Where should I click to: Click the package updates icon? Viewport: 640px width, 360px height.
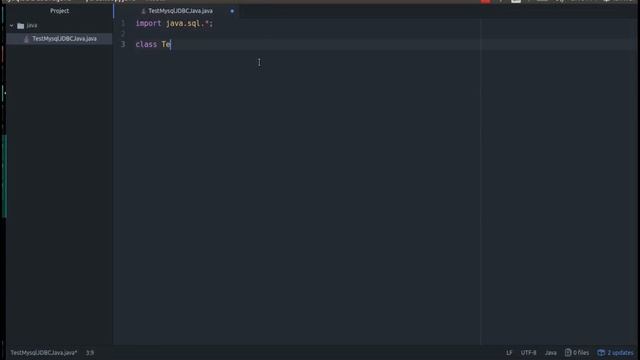601,353
